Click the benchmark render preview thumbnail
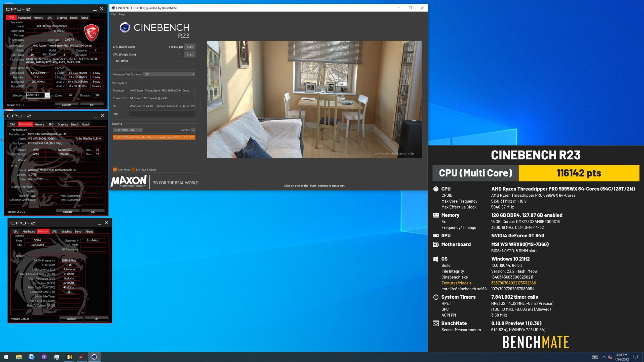The height and width of the screenshot is (362, 644). pos(314,100)
